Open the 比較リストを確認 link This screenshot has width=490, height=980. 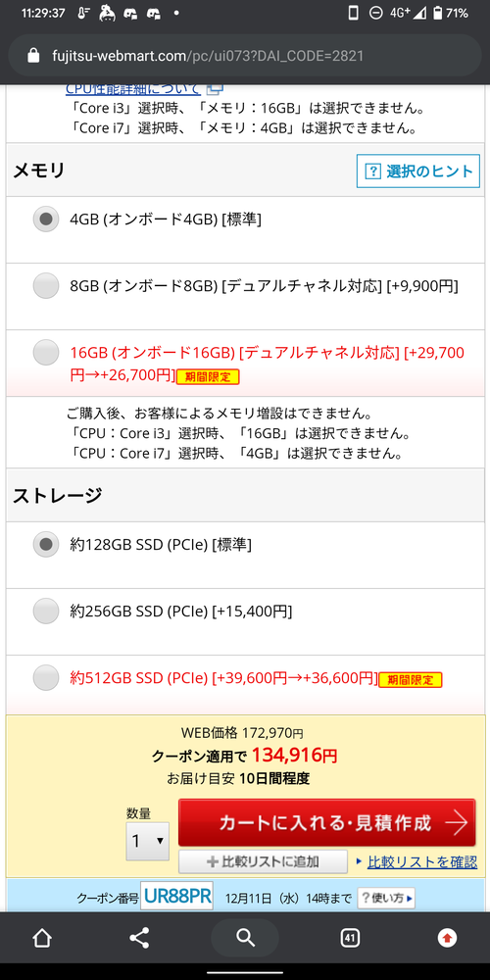(x=421, y=861)
